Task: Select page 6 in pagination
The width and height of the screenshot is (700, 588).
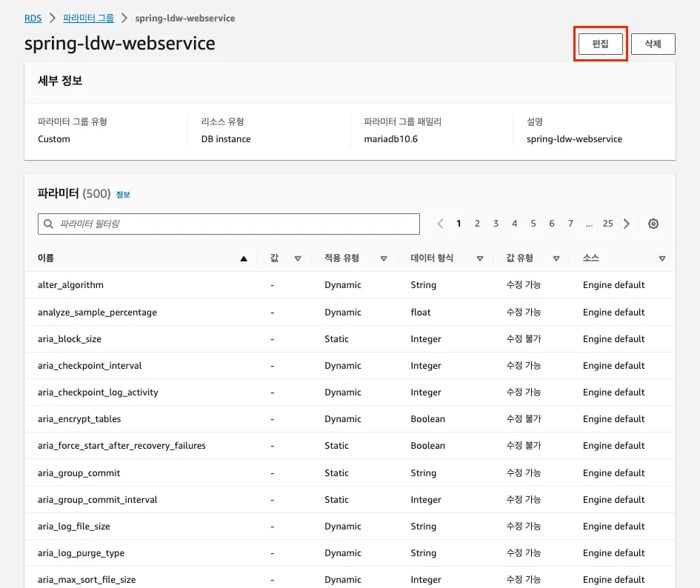Action: click(x=552, y=223)
